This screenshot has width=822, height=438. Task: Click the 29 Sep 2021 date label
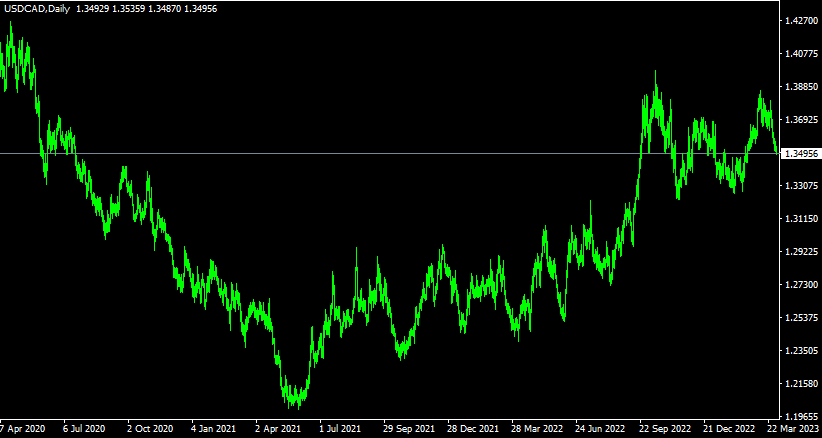pyautogui.click(x=409, y=429)
